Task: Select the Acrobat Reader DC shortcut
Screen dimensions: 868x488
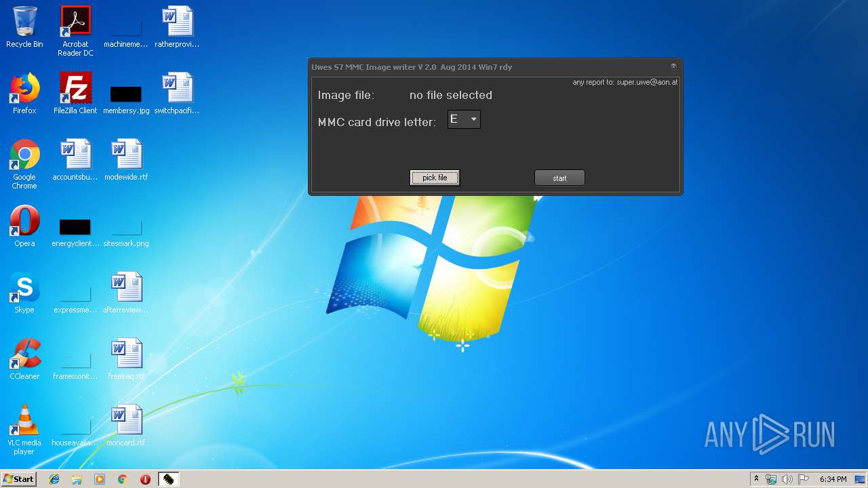Action: pyautogui.click(x=75, y=31)
